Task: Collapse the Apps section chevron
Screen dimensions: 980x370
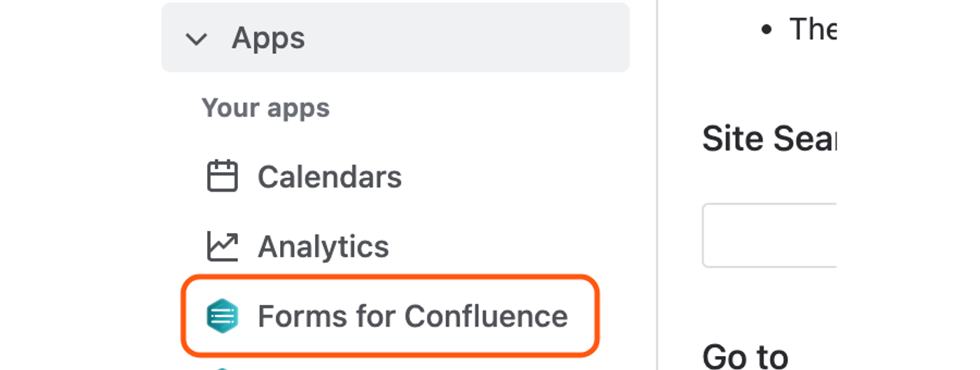Action: coord(197,39)
